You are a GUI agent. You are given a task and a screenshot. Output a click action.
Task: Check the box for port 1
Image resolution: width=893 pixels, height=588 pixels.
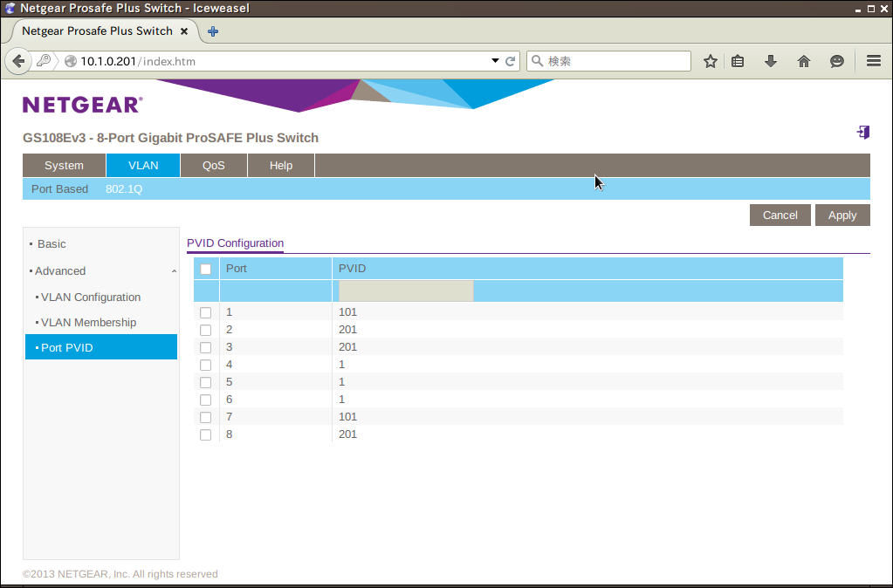click(206, 312)
